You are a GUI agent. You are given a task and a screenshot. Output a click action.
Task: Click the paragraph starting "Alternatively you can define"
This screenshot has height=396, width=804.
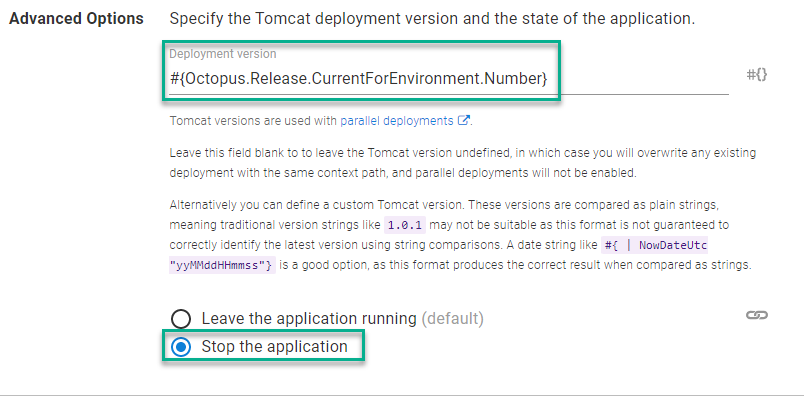pyautogui.click(x=460, y=235)
